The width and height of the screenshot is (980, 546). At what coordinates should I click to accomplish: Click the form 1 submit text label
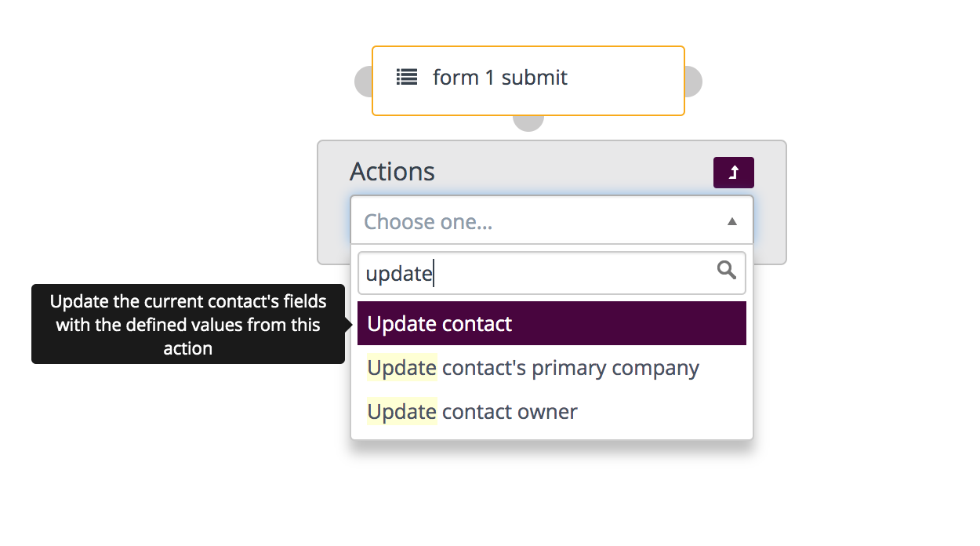point(499,78)
